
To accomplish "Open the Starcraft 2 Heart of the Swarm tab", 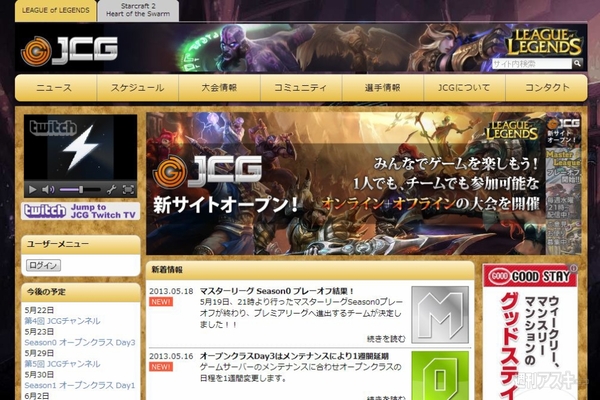I will click(138, 10).
